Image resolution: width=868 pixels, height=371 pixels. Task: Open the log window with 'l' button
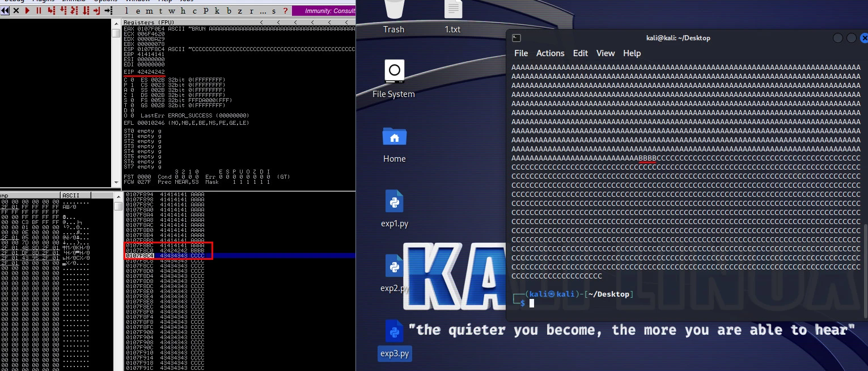(x=126, y=11)
